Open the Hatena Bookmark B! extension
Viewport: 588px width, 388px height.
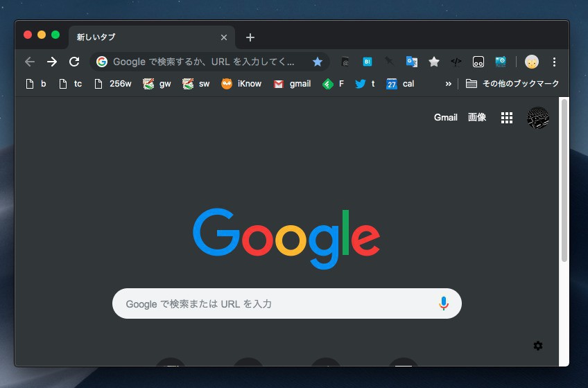(x=367, y=62)
